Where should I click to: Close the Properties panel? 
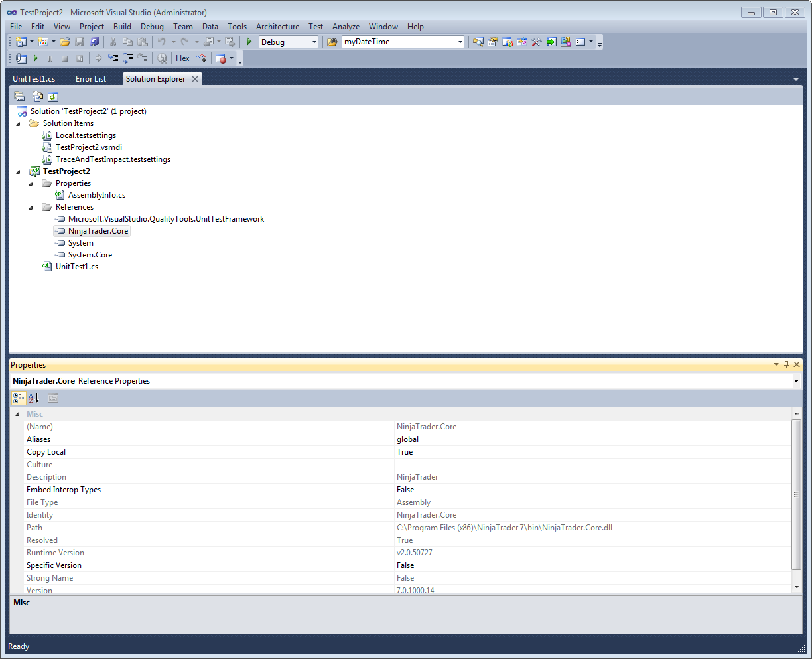pos(797,364)
